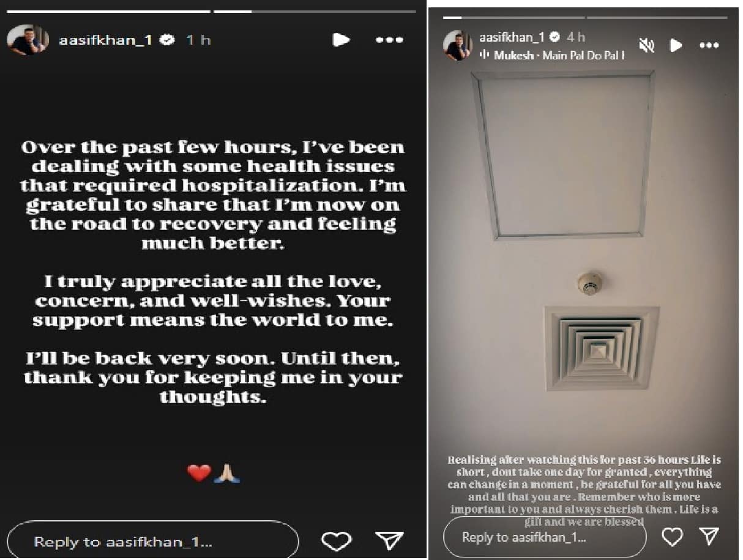The image size is (743, 560).
Task: Unmute the right story sound
Action: coord(646,45)
